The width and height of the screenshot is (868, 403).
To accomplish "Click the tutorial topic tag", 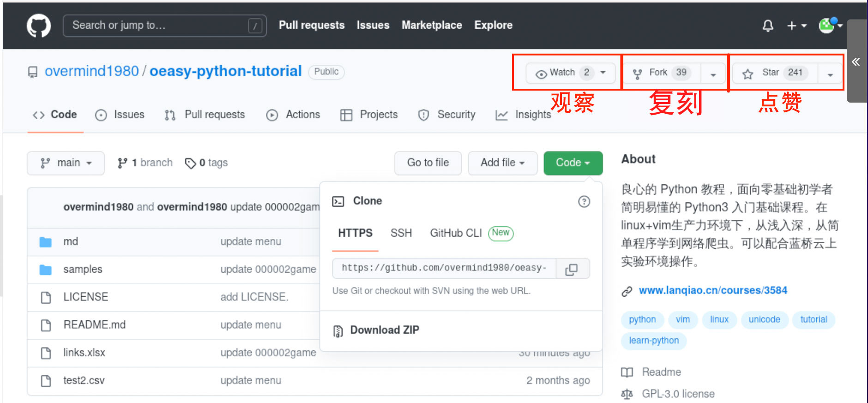I will click(x=814, y=319).
